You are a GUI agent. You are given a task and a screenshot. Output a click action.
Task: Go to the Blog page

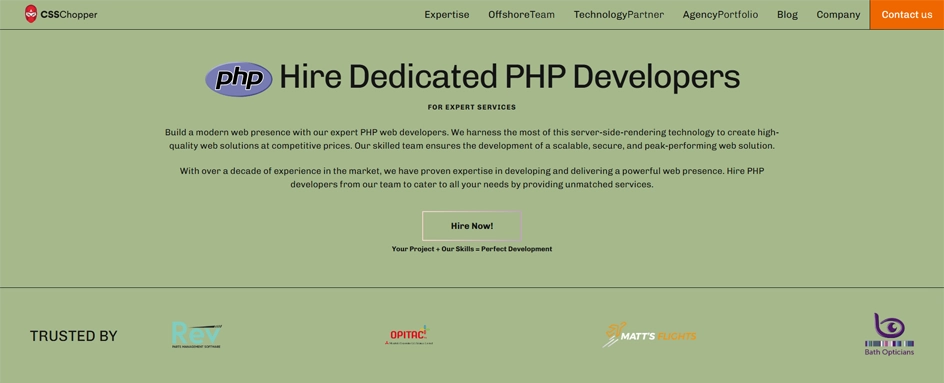tap(787, 14)
